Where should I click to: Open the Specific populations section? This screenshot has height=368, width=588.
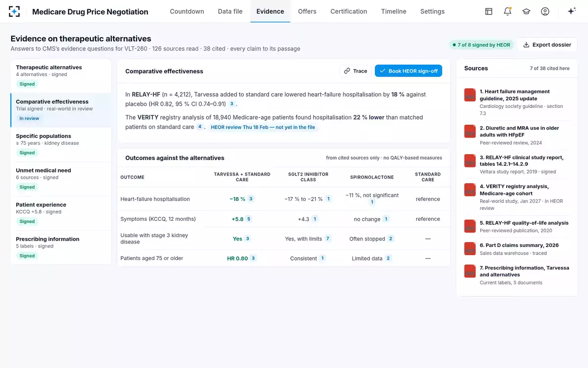[61, 145]
